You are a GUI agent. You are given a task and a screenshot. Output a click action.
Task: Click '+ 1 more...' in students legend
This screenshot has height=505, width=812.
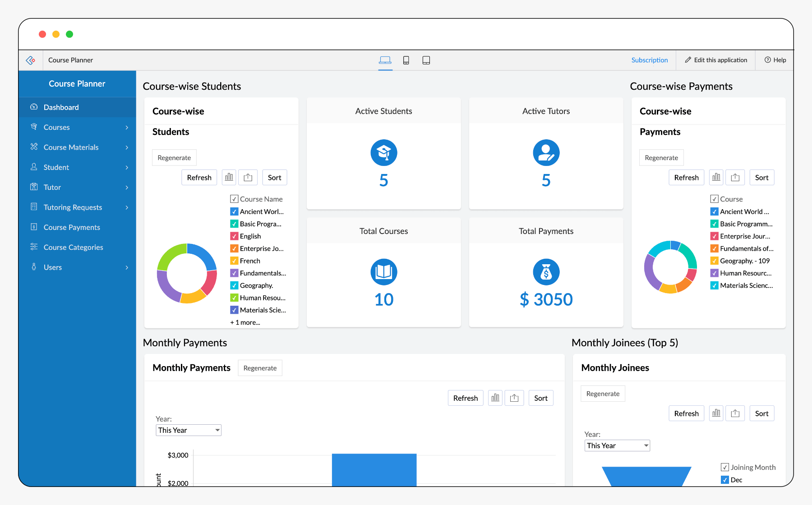[245, 322]
